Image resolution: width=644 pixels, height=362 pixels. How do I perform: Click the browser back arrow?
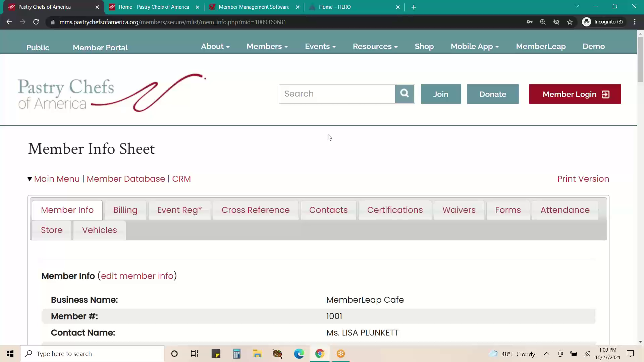click(x=9, y=22)
